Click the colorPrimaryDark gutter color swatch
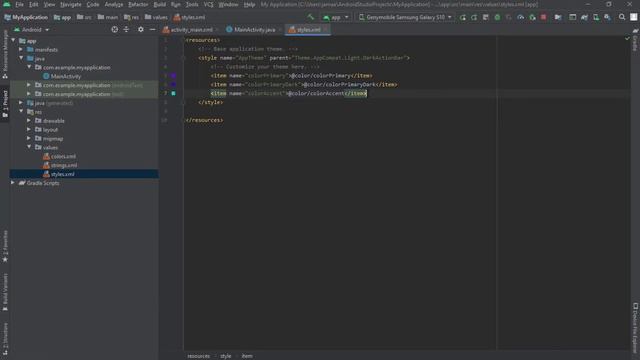Screen dimensions: 640x360 [x=173, y=84]
